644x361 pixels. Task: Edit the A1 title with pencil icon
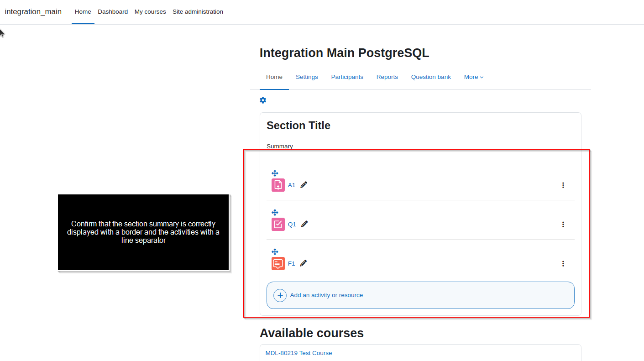pyautogui.click(x=304, y=185)
